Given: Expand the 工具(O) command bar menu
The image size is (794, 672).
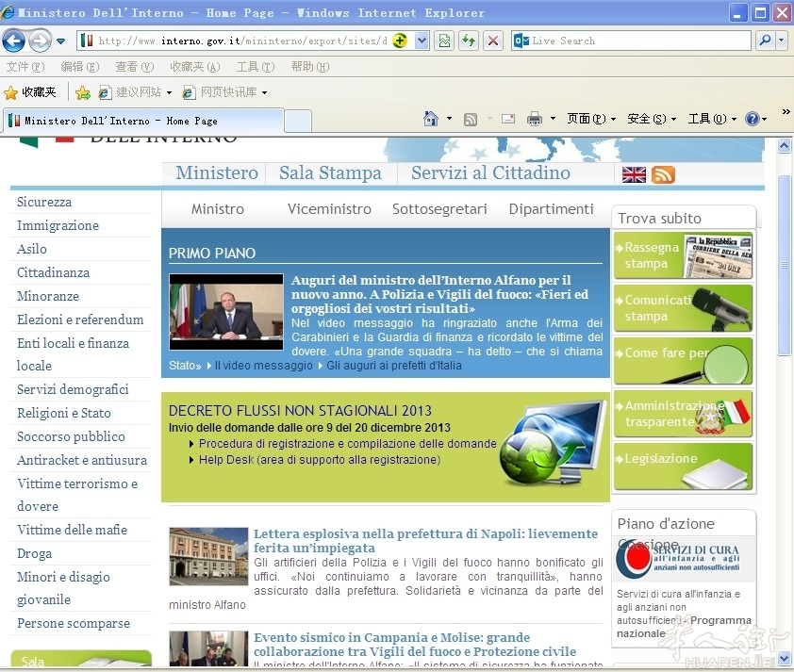Looking at the screenshot, I should point(712,119).
